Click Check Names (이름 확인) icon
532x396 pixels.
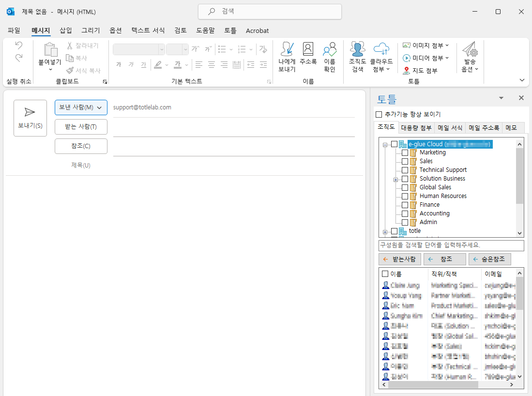pyautogui.click(x=330, y=49)
